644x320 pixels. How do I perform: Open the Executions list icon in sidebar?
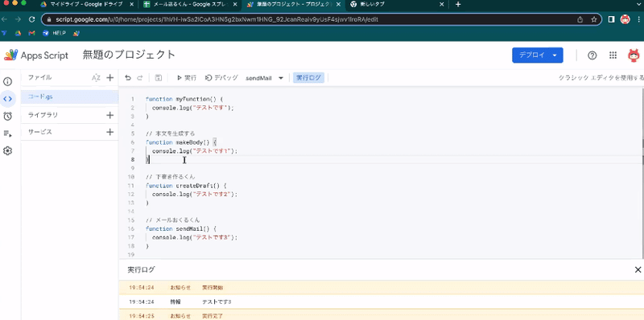click(7, 133)
